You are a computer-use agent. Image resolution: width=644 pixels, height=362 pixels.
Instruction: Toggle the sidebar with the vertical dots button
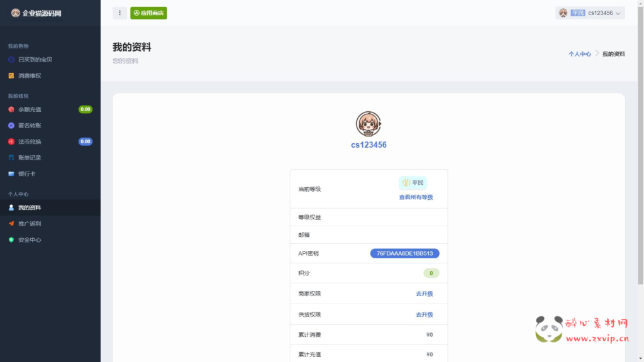(x=119, y=13)
